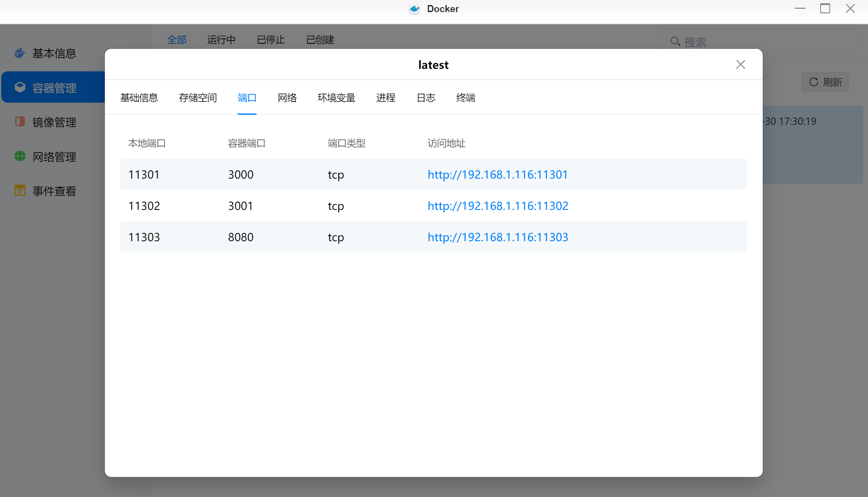The height and width of the screenshot is (497, 868).
Task: Switch to the 进程 tab
Action: pos(386,98)
